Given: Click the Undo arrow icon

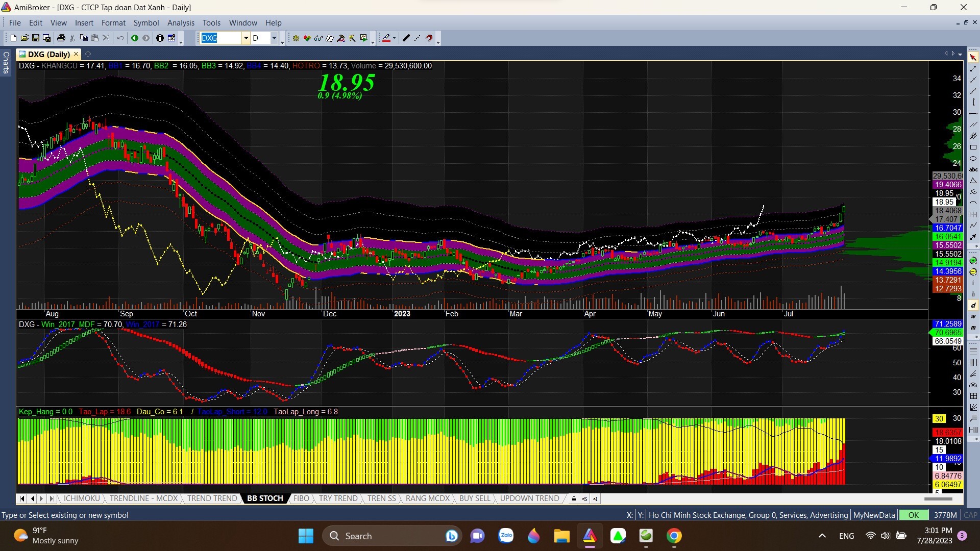Looking at the screenshot, I should [120, 38].
